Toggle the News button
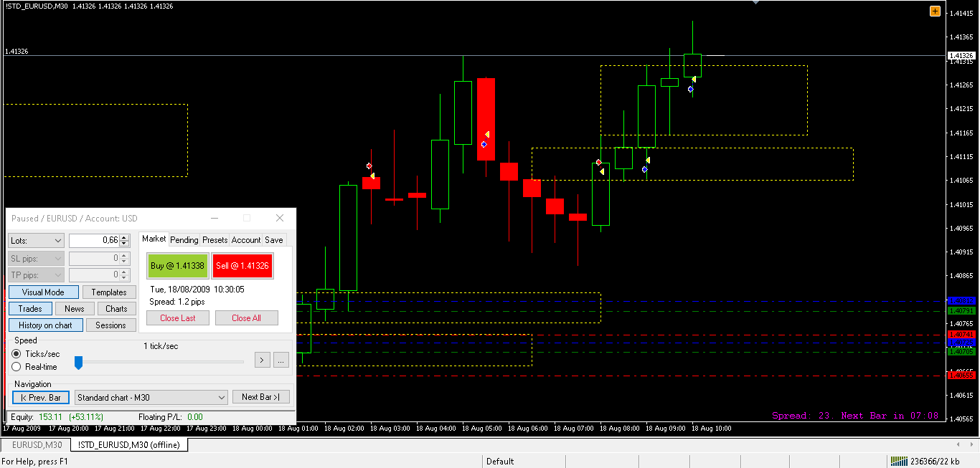980x468 pixels. [75, 309]
